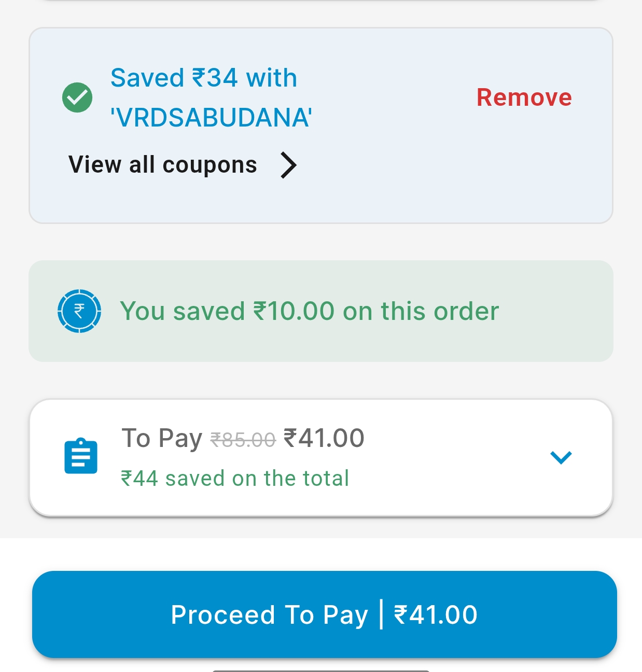Tap the partial card edge at screen top
Image resolution: width=642 pixels, height=672 pixels.
point(321,1)
